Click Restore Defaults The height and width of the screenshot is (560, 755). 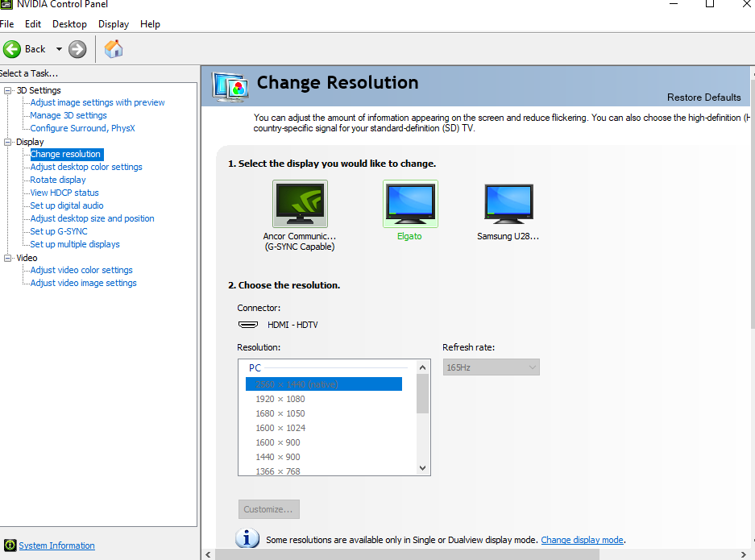click(704, 97)
